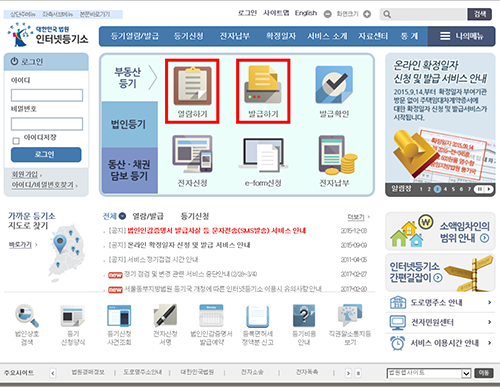Viewport: 500px width, 387px height.
Task: Click the 전자민원센터 monitor icon
Action: pyautogui.click(x=398, y=322)
